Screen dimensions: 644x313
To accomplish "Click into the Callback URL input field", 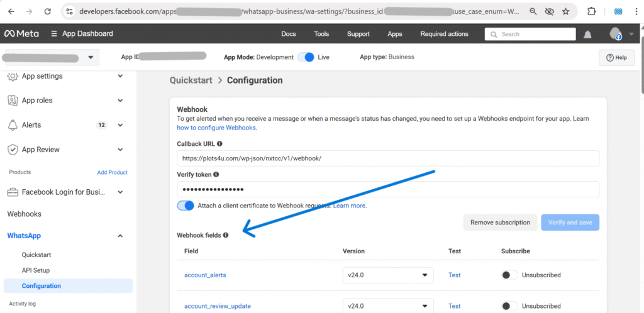I will (x=387, y=158).
